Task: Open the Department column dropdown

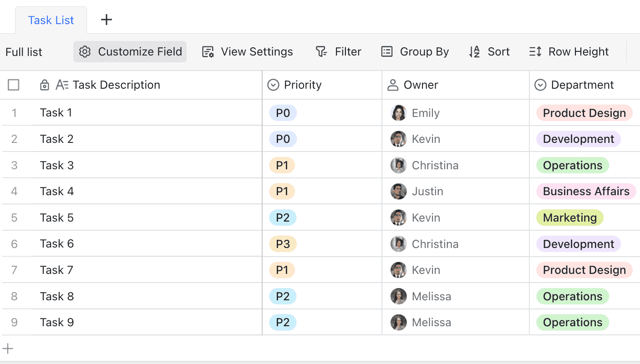Action: pyautogui.click(x=540, y=85)
